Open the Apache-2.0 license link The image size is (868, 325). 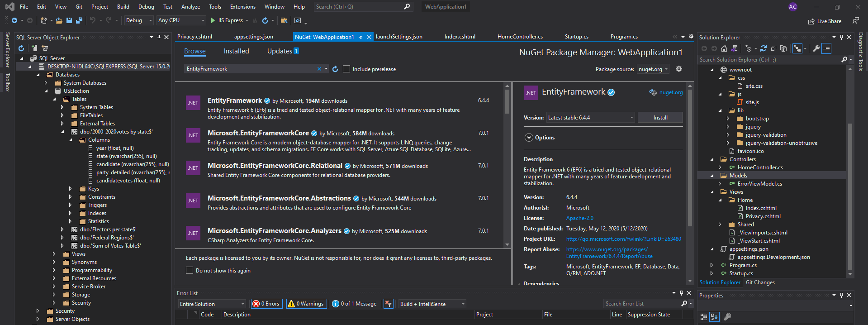tap(579, 218)
